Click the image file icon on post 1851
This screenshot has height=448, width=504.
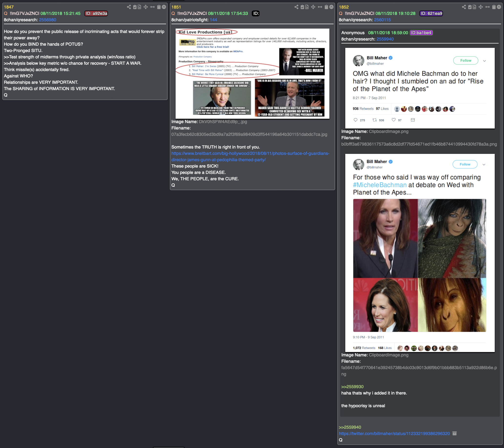307,7
